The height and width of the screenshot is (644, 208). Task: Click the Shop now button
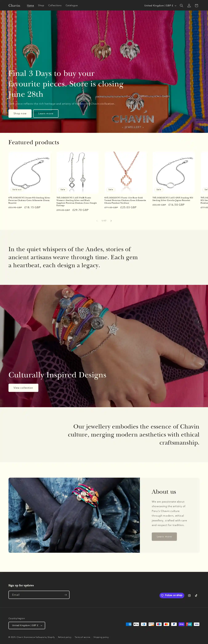tap(20, 114)
